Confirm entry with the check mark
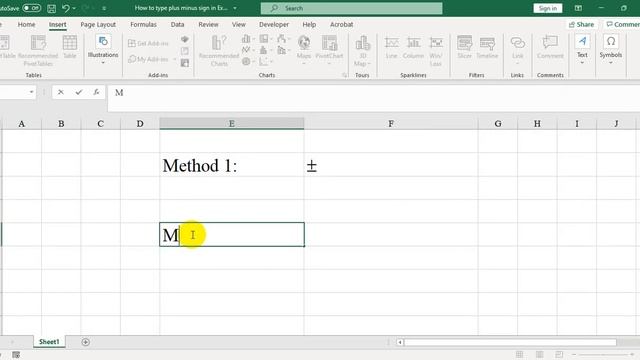This screenshot has width=640, height=360. (x=78, y=92)
